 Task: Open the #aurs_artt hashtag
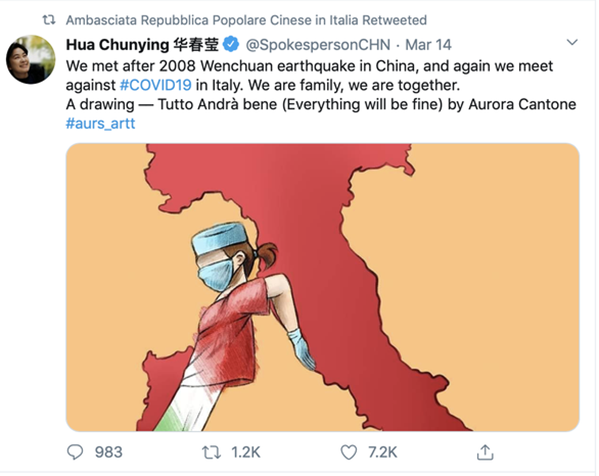[x=100, y=123]
